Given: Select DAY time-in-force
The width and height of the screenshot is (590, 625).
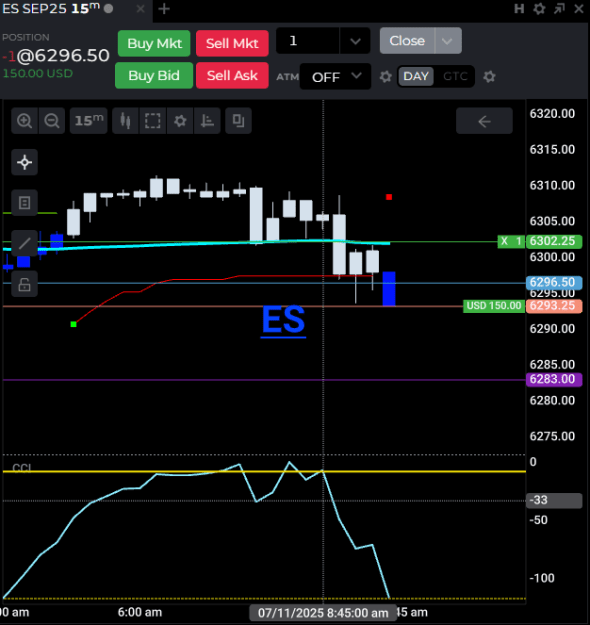Looking at the screenshot, I should 416,76.
